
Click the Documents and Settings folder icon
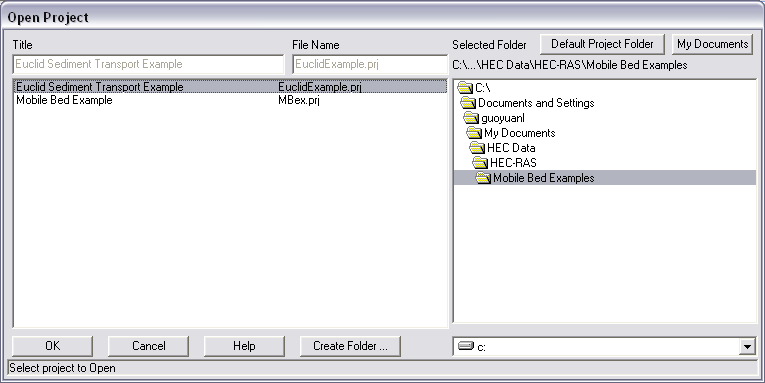coord(468,103)
